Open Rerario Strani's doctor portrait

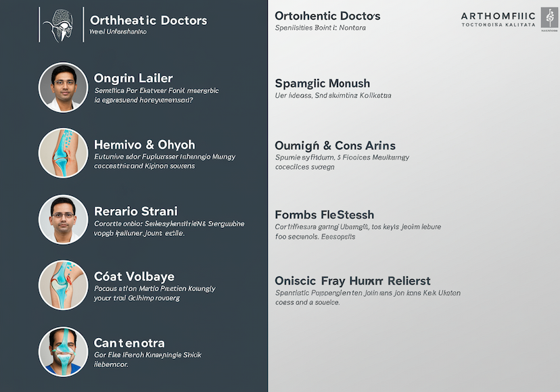pos(63,220)
